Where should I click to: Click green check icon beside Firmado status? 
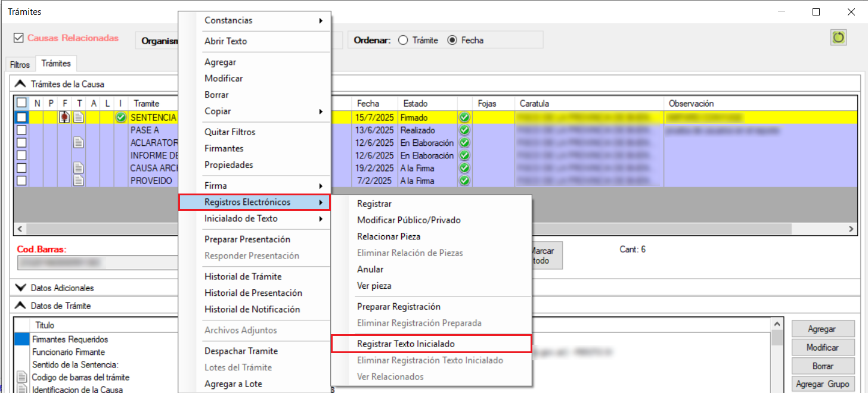tap(465, 118)
